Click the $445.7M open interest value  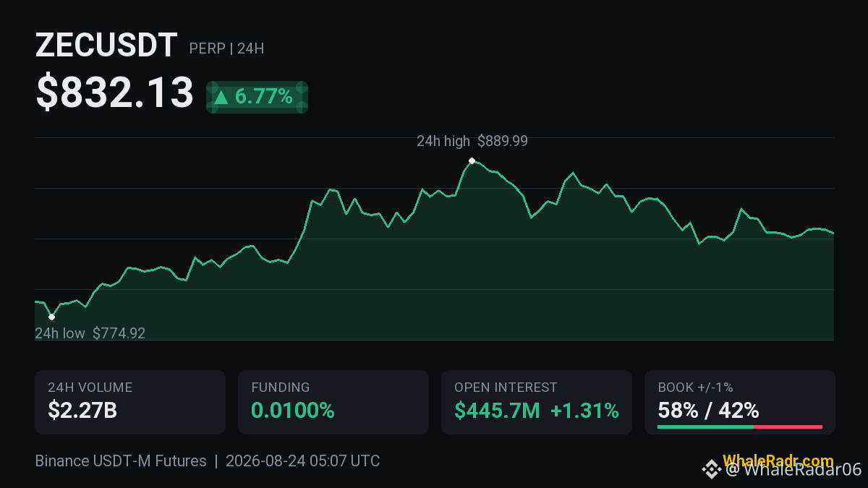(498, 411)
